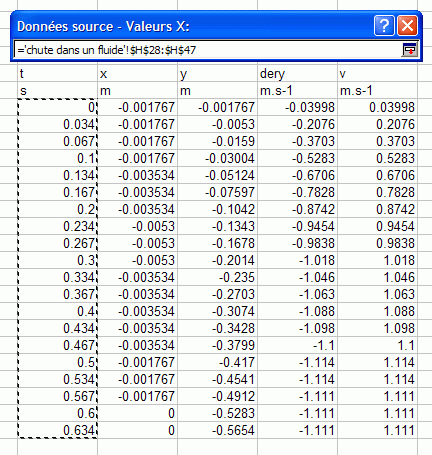Screen dimensions: 432x455
Task: Click time cell 0.467
Action: click(x=57, y=345)
